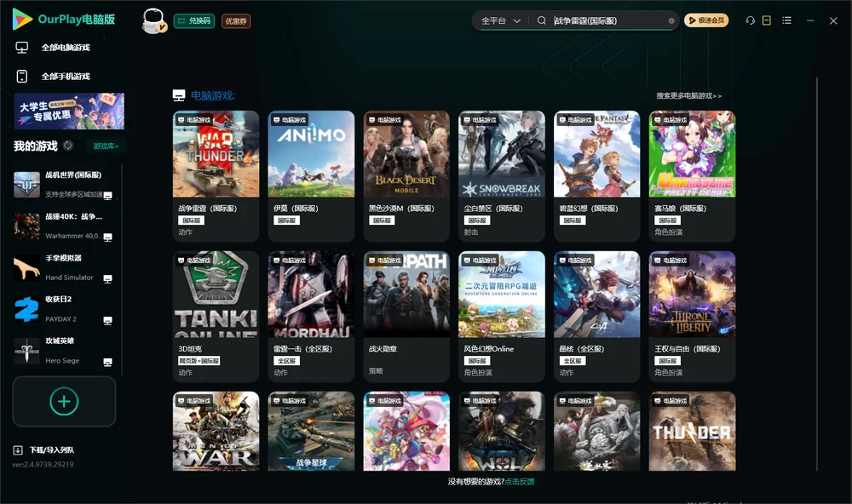Click 收获日2 list title
Screen dimensions: 852x504
59,300
